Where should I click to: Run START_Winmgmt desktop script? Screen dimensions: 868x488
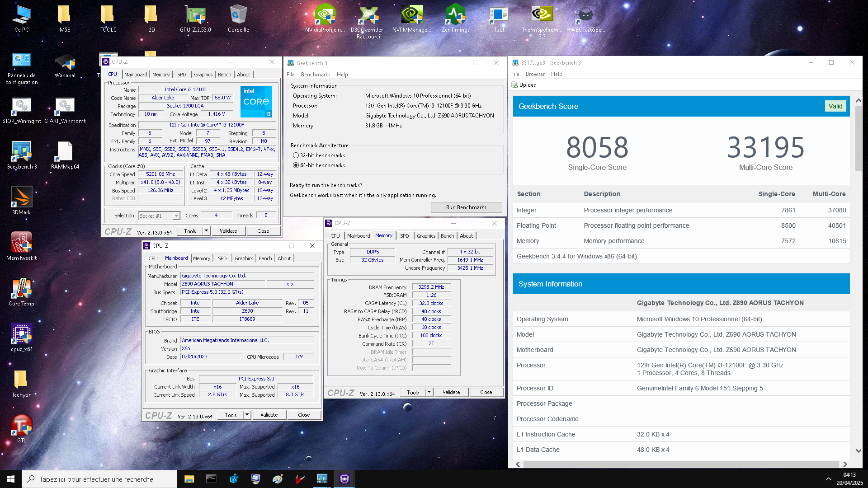(x=65, y=111)
